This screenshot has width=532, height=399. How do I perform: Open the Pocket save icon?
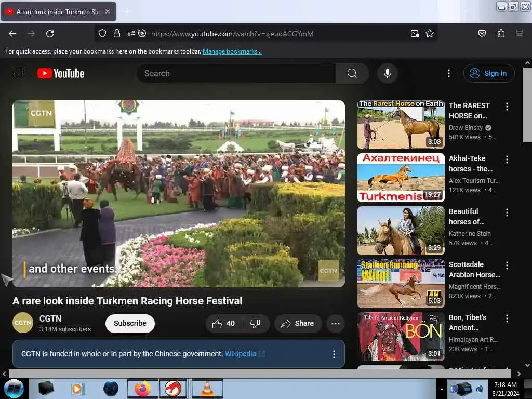[x=482, y=33]
